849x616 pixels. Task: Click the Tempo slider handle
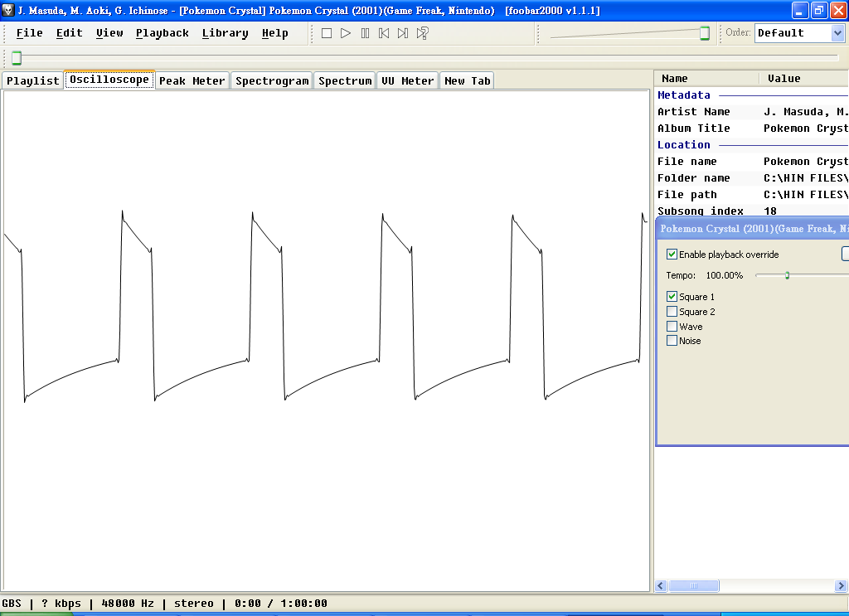pyautogui.click(x=788, y=275)
